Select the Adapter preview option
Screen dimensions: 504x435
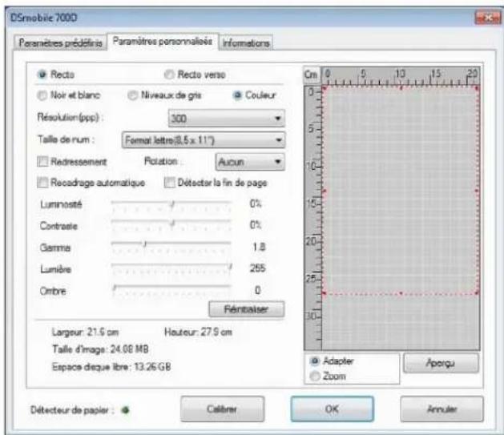[x=315, y=361]
